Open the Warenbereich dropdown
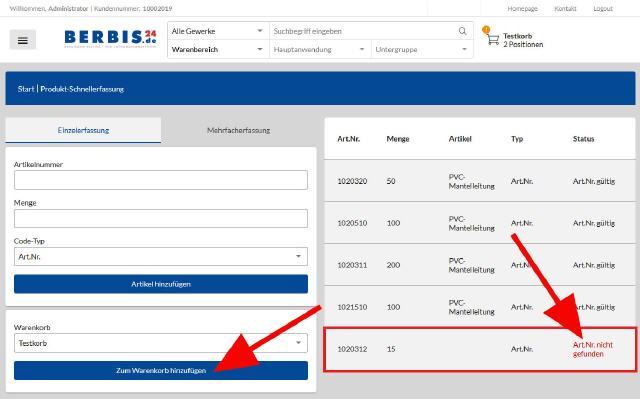Viewport: 640px width, 399px height. 218,49
